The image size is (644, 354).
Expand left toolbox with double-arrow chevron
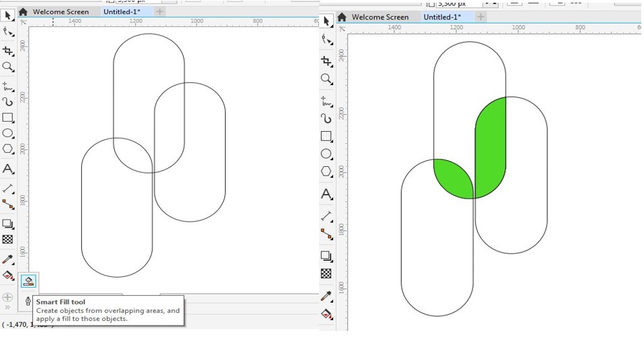point(7,307)
